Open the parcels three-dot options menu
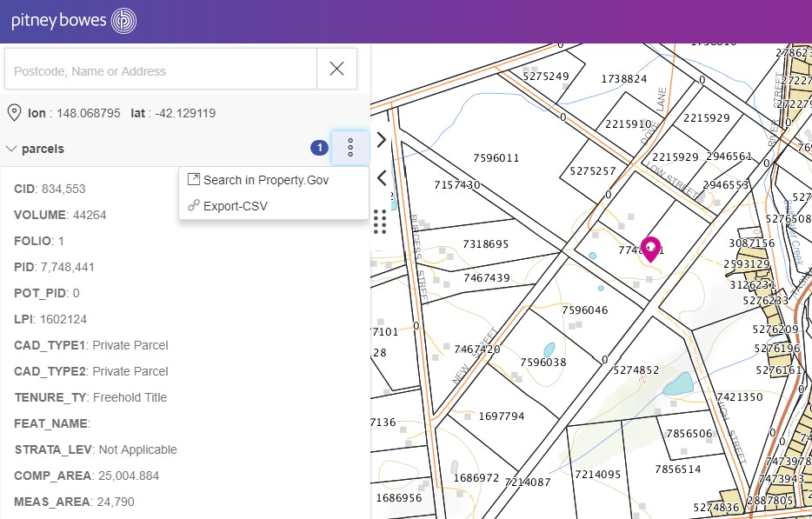This screenshot has width=812, height=519. tap(349, 148)
